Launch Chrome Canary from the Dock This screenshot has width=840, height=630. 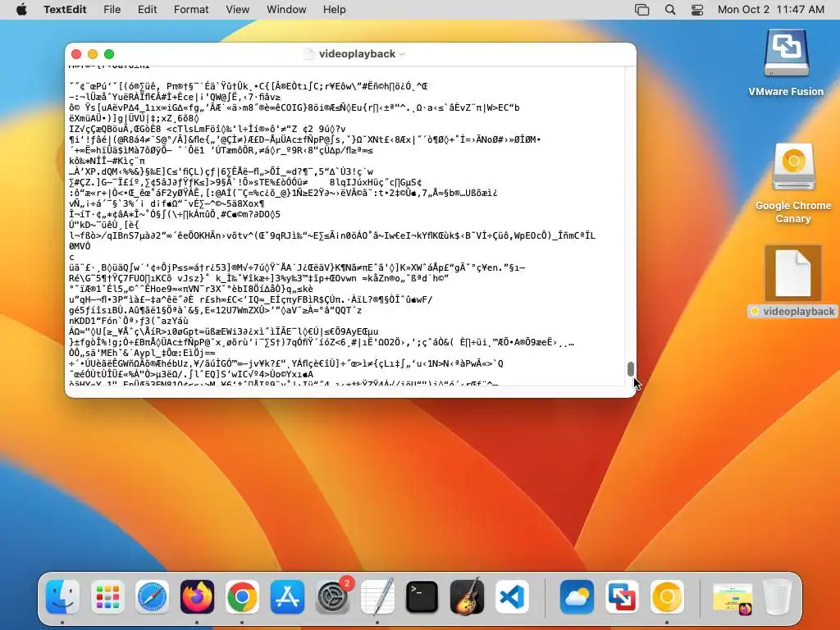[667, 597]
